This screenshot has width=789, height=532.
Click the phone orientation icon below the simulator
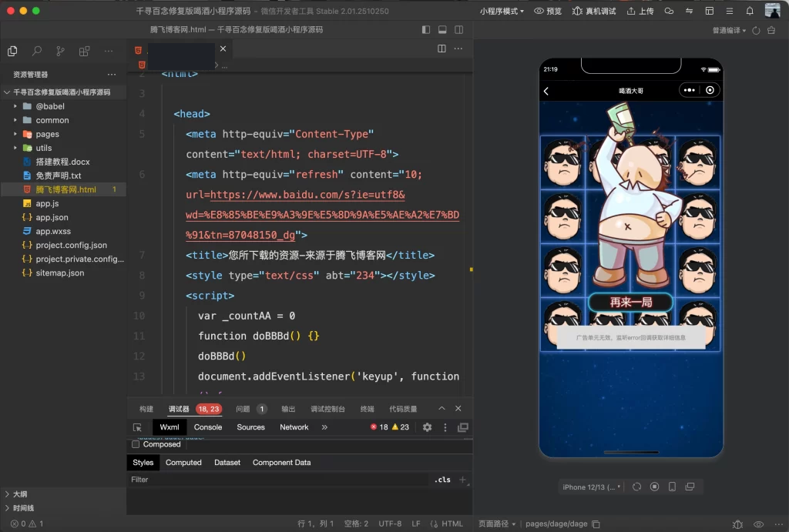click(671, 487)
